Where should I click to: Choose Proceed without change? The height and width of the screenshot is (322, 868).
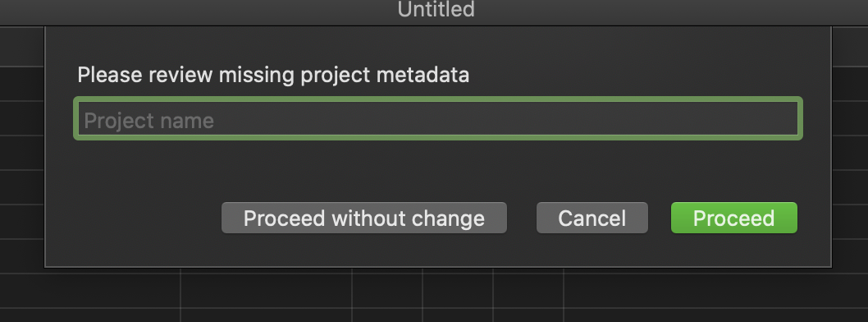pyautogui.click(x=364, y=218)
